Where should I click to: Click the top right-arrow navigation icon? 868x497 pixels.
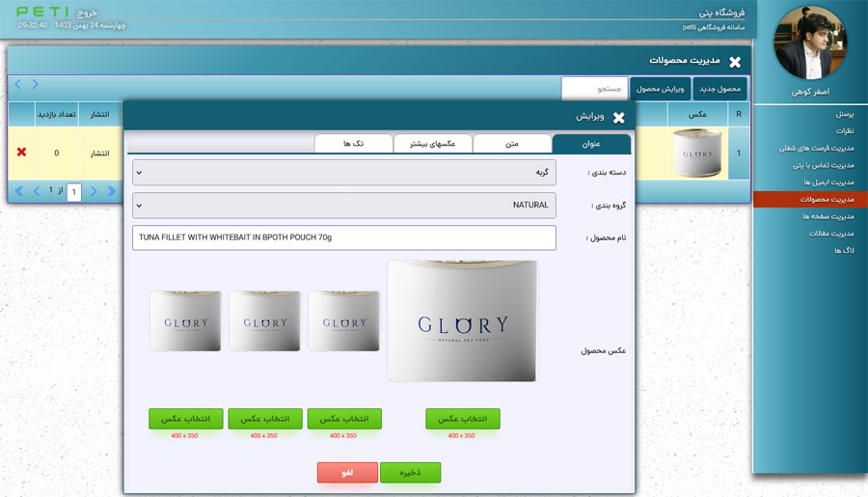click(35, 84)
